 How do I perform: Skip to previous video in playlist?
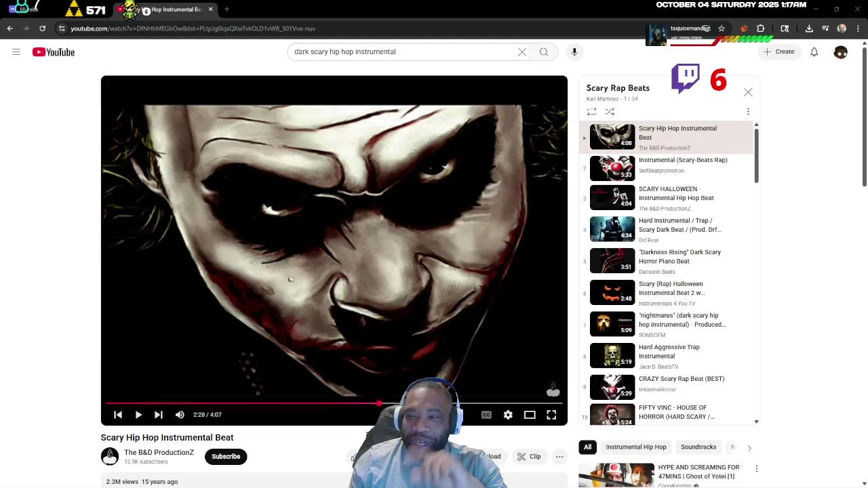click(118, 415)
